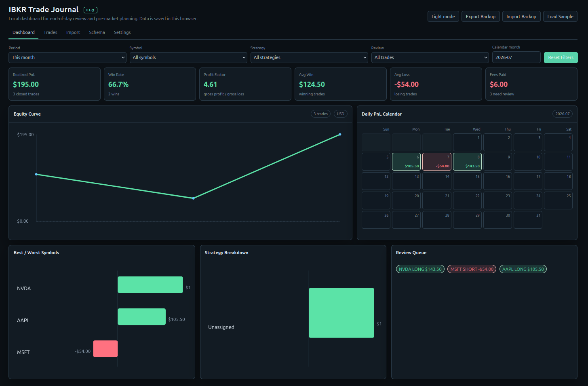Click the Import Backup button
Image resolution: width=588 pixels, height=386 pixels.
pyautogui.click(x=521, y=17)
